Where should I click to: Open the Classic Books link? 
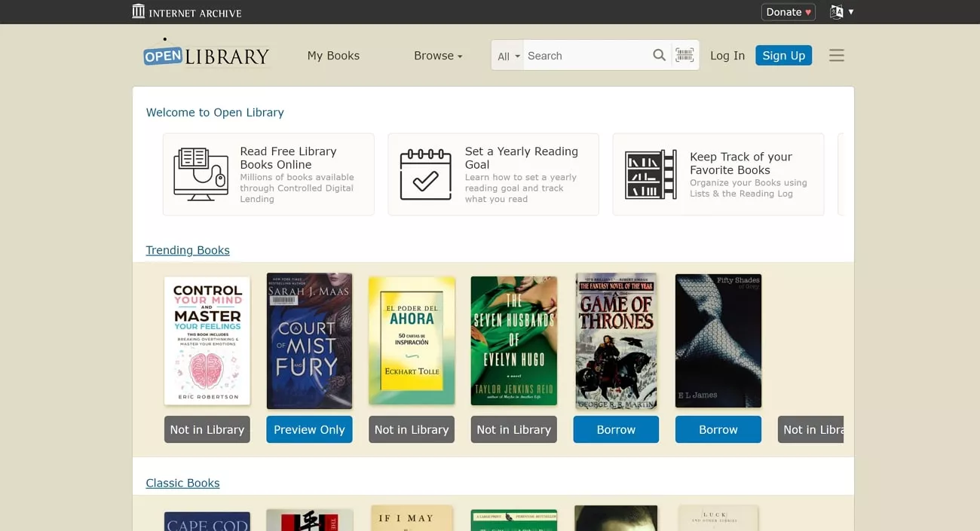(182, 482)
